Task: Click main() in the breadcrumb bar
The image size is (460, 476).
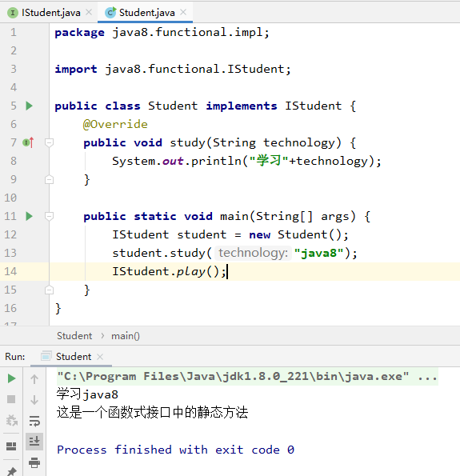Action: 126,336
